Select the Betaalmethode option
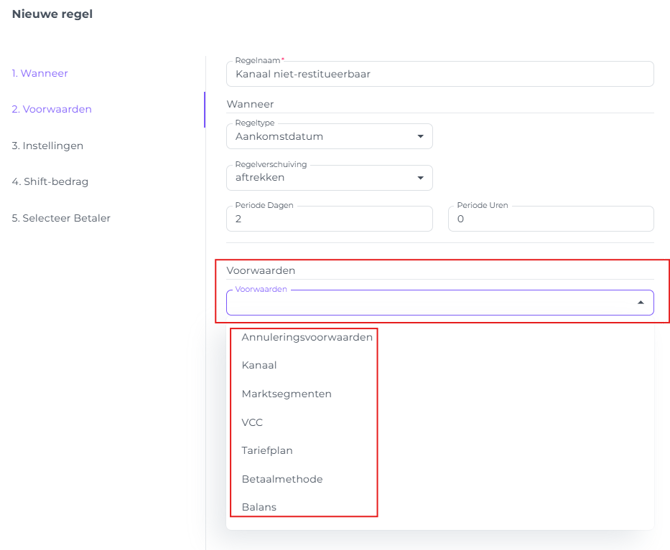The width and height of the screenshot is (670, 550). click(x=282, y=479)
